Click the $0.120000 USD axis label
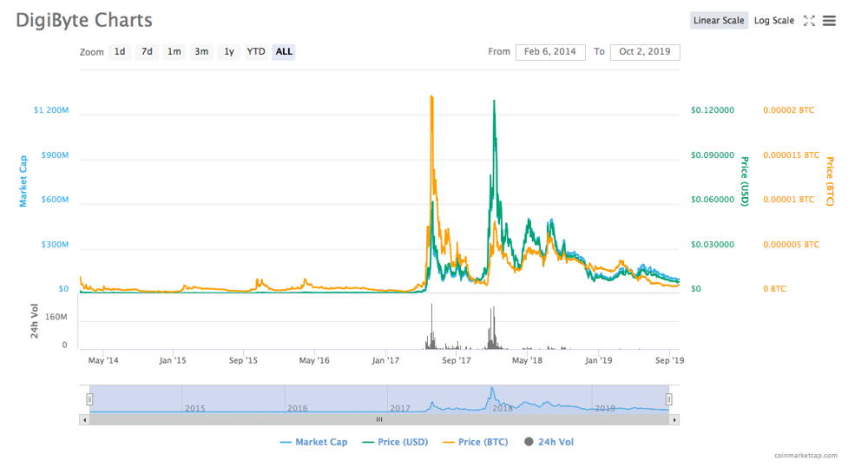868x474 pixels. pyautogui.click(x=713, y=110)
